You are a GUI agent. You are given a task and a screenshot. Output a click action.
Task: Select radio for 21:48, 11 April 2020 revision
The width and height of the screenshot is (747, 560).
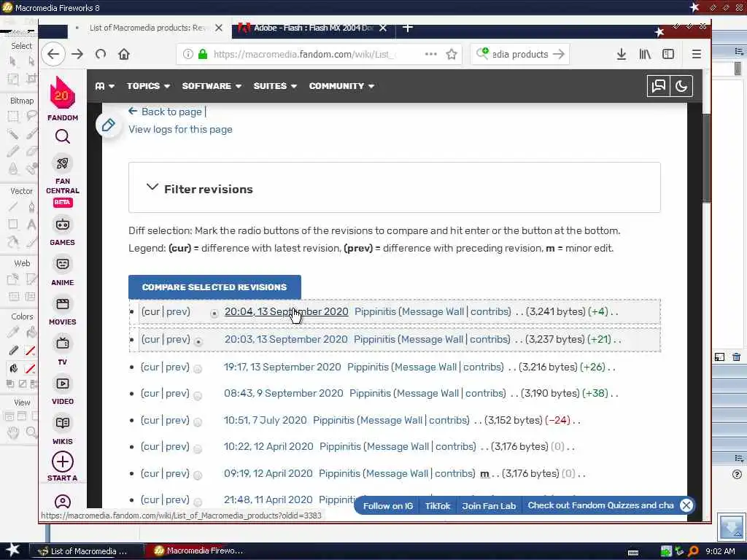(198, 502)
